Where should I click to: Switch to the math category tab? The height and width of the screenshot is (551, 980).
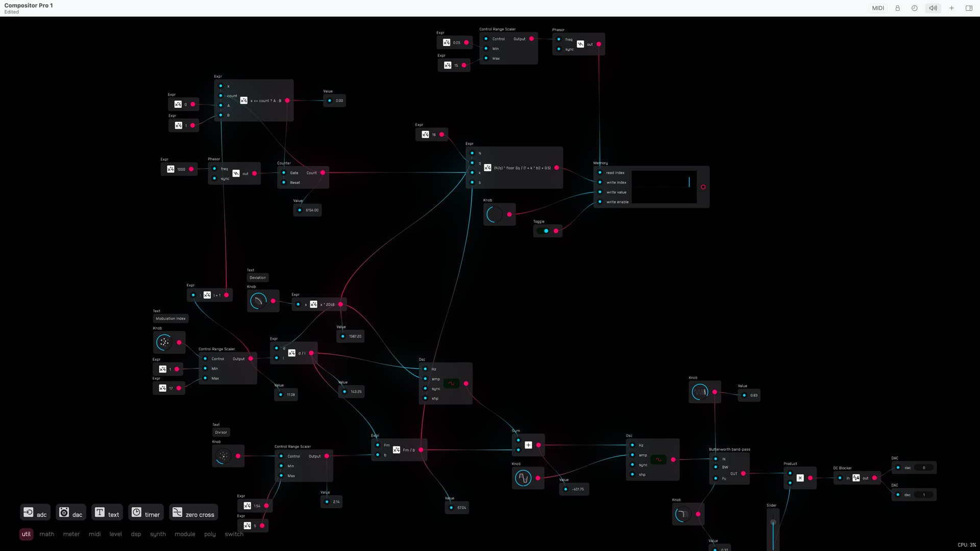[x=46, y=534]
